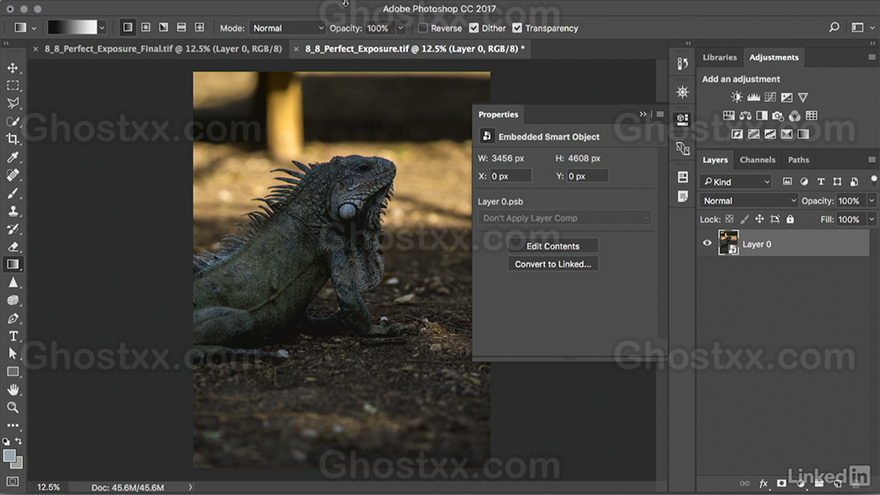Select the Gradient tool in toolbar

(12, 264)
